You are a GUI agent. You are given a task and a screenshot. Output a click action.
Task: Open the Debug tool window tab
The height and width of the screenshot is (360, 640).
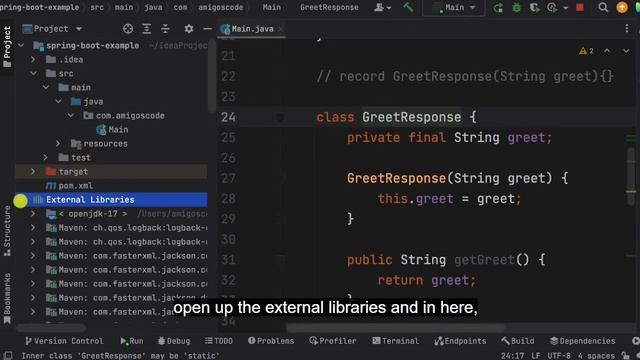tap(174, 341)
